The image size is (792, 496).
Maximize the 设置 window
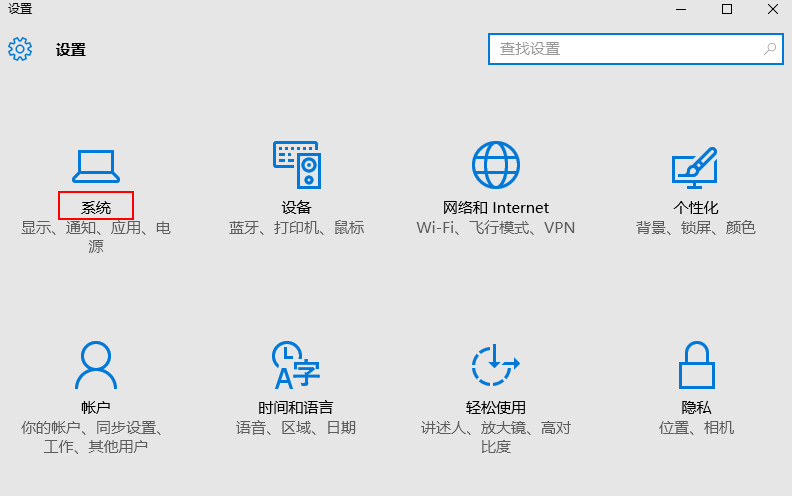point(727,9)
